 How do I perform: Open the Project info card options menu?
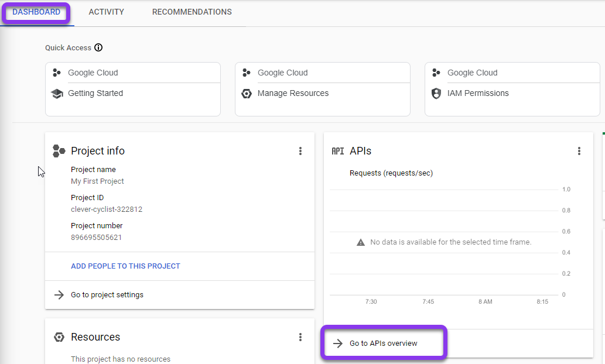point(300,151)
